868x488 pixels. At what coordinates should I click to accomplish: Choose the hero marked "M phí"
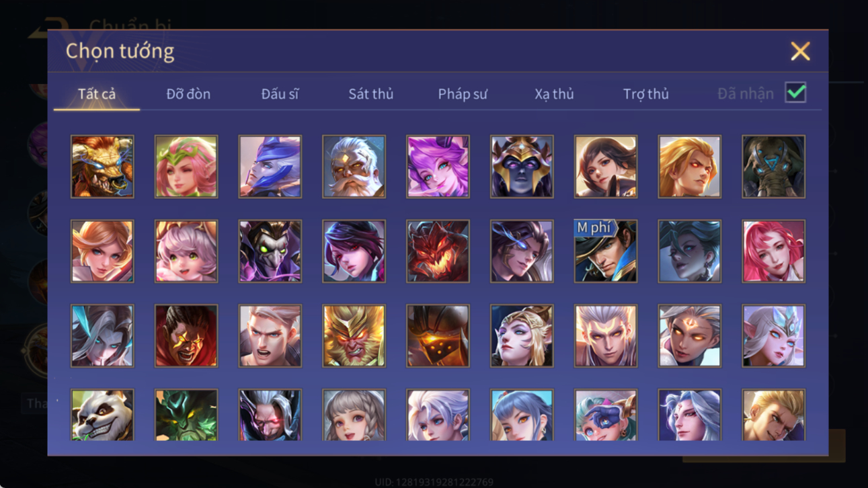pyautogui.click(x=606, y=251)
